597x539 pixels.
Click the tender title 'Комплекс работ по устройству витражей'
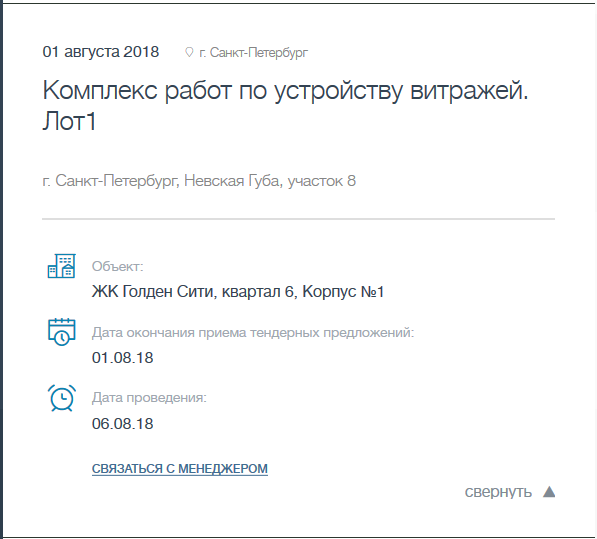click(x=286, y=91)
